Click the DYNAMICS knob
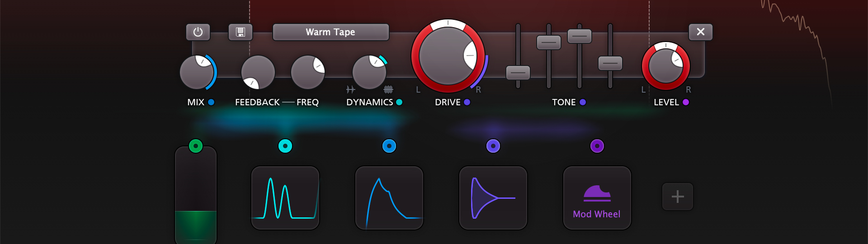The height and width of the screenshot is (244, 868). point(369,72)
